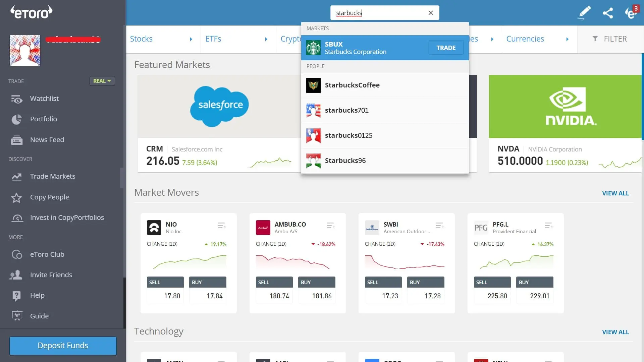Open the edit pencil icon near the top
The image size is (644, 362).
pos(584,13)
